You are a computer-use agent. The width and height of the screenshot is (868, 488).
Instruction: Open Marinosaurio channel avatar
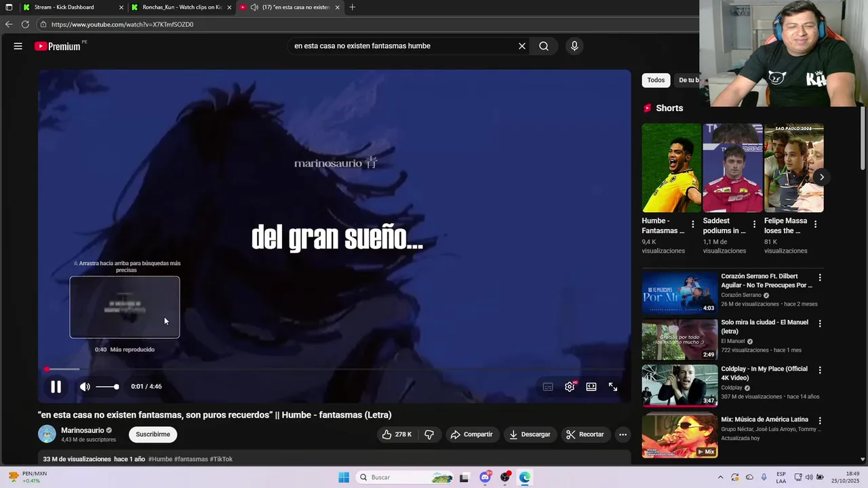coord(47,434)
